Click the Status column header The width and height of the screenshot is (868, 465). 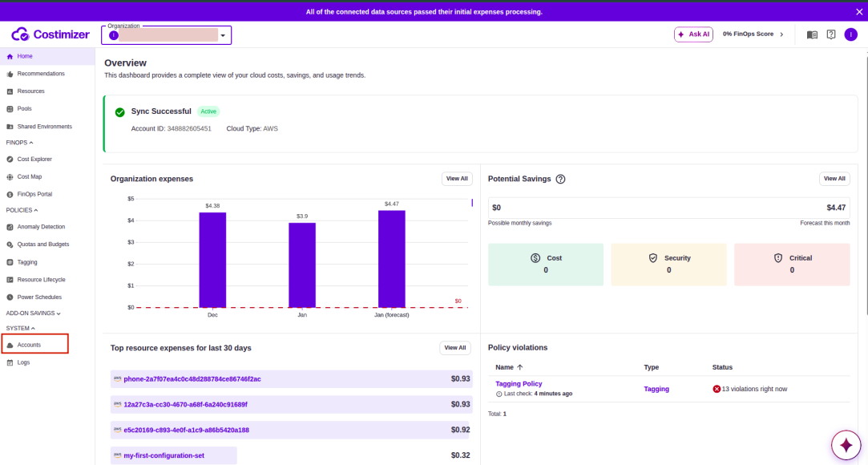pyautogui.click(x=722, y=367)
